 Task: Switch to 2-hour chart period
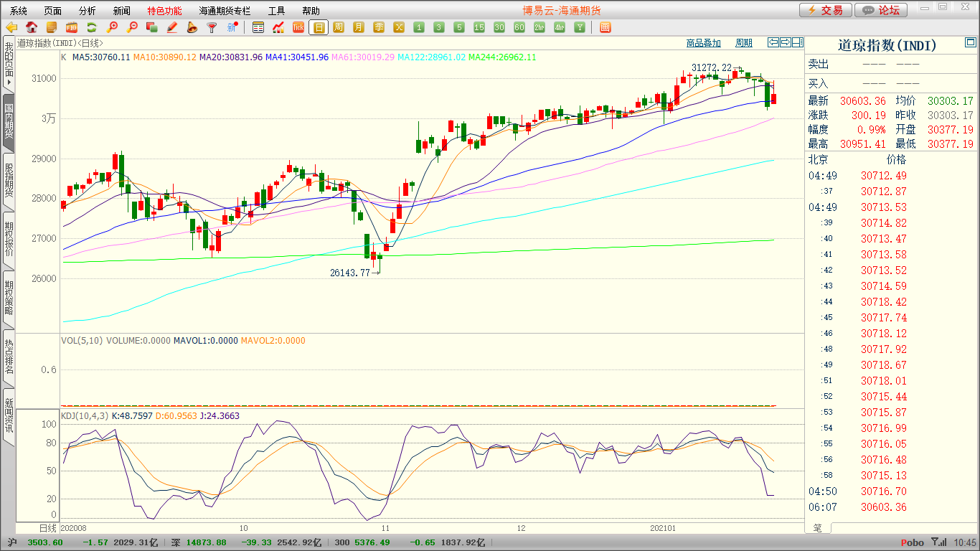point(540,27)
